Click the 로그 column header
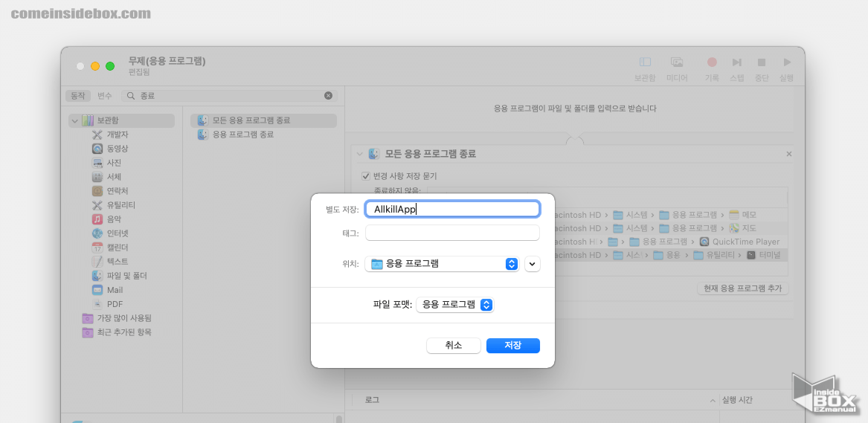The width and height of the screenshot is (868, 423). [x=372, y=400]
